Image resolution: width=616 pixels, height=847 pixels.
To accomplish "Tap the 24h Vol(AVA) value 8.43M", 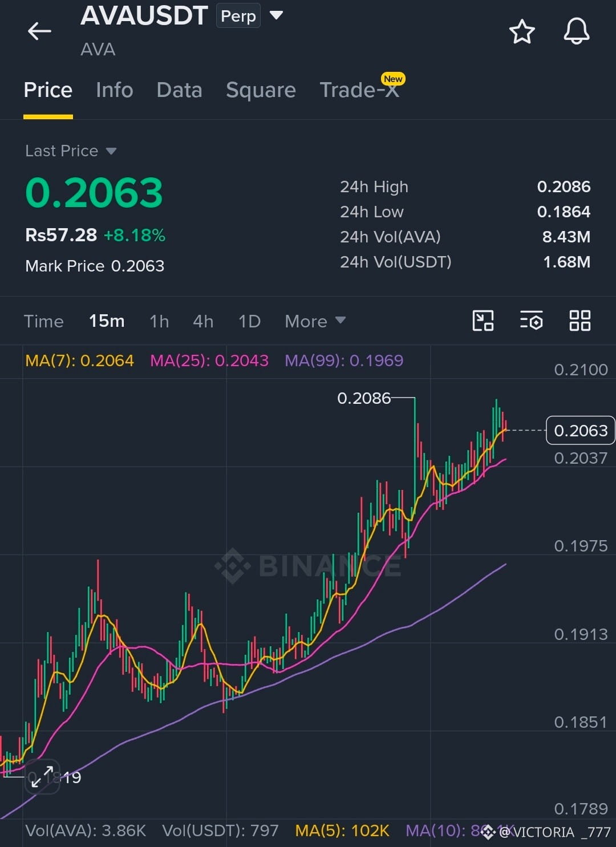I will pyautogui.click(x=566, y=237).
